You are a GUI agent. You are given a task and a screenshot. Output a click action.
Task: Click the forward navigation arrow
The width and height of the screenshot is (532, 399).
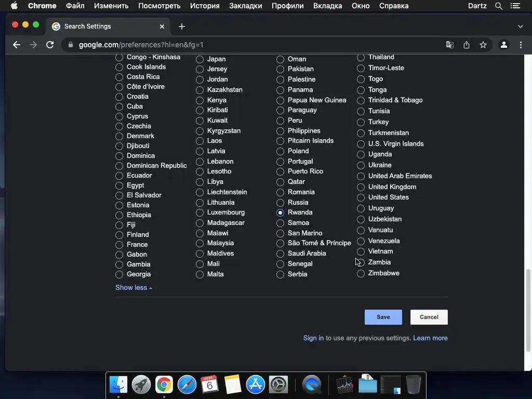(x=33, y=45)
